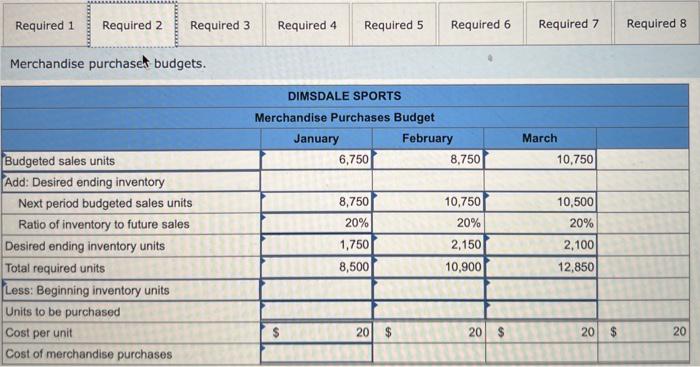Image resolution: width=700 pixels, height=367 pixels.
Task: Select the Required 3 tab
Action: (x=220, y=25)
